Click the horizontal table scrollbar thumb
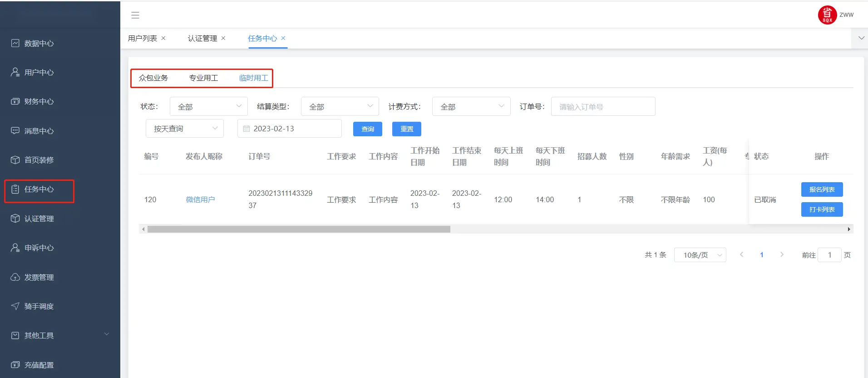Image resolution: width=868 pixels, height=378 pixels. coord(299,229)
